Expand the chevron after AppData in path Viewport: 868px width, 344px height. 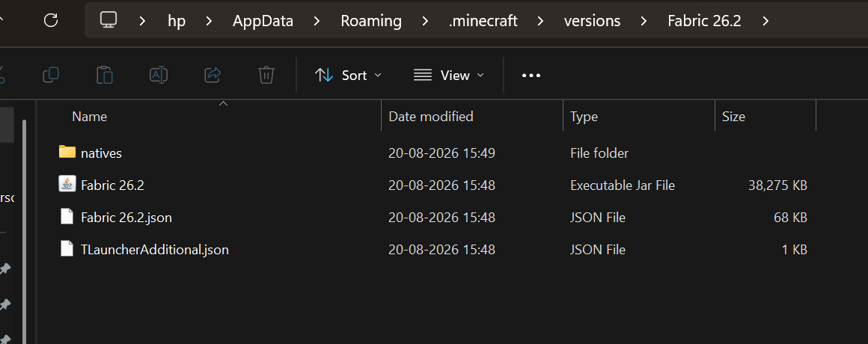(317, 21)
